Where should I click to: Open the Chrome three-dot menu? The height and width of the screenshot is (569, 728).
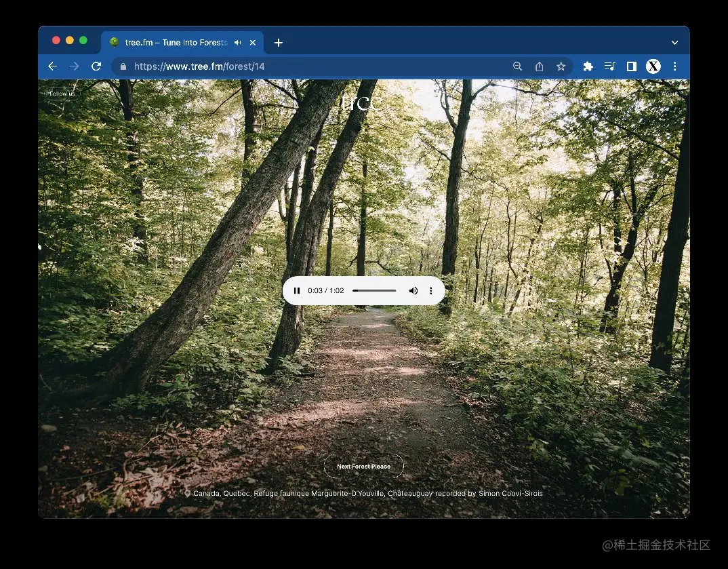pyautogui.click(x=674, y=66)
